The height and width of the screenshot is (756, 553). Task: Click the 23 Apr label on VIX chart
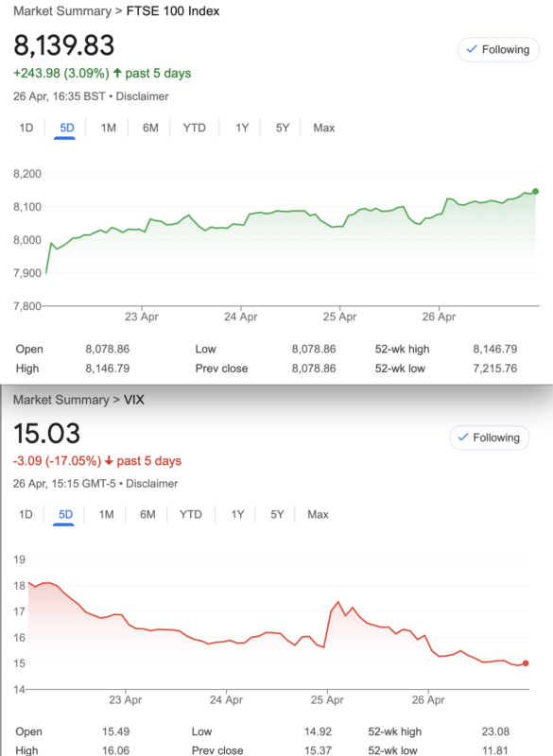coord(125,699)
